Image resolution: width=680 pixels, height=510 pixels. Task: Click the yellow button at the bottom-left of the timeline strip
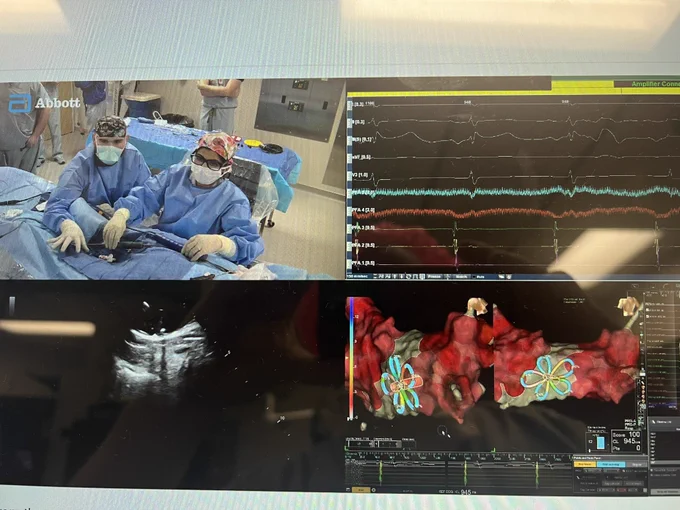coord(360,490)
